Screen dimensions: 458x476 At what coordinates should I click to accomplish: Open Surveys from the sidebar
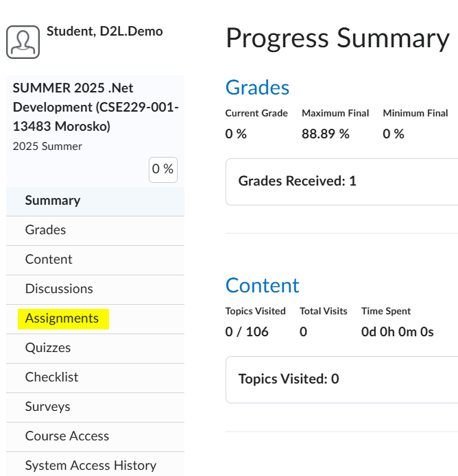pos(47,407)
